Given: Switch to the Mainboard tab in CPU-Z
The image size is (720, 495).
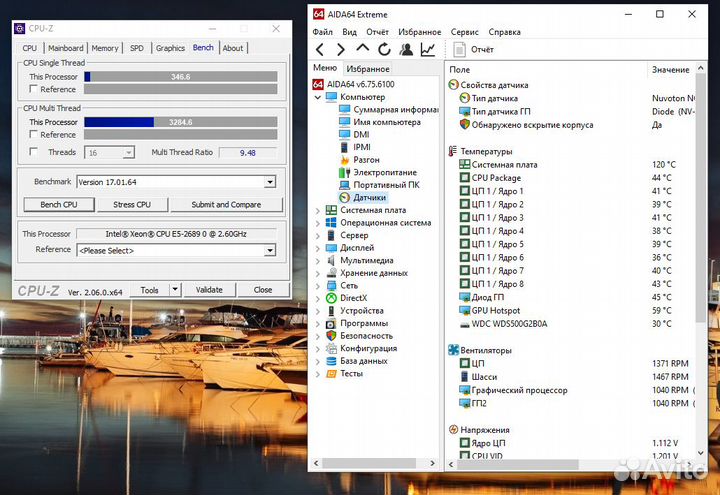Looking at the screenshot, I should (66, 48).
